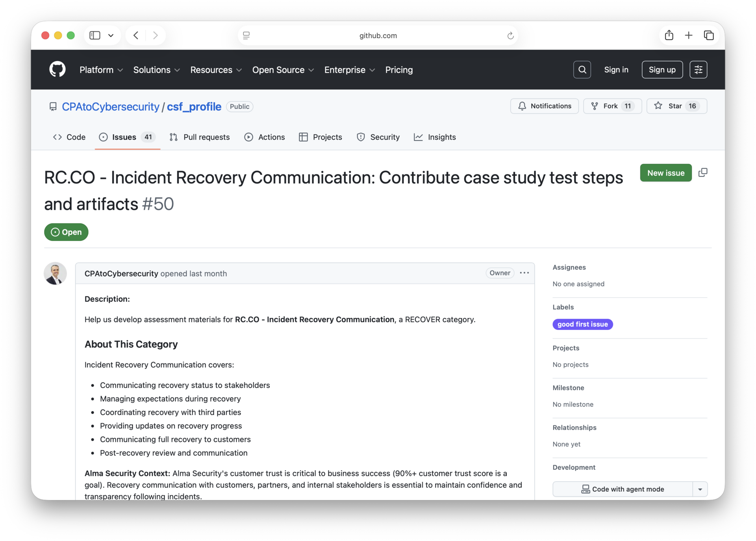756x541 pixels.
Task: Click the GitHub home logo
Action: point(57,70)
